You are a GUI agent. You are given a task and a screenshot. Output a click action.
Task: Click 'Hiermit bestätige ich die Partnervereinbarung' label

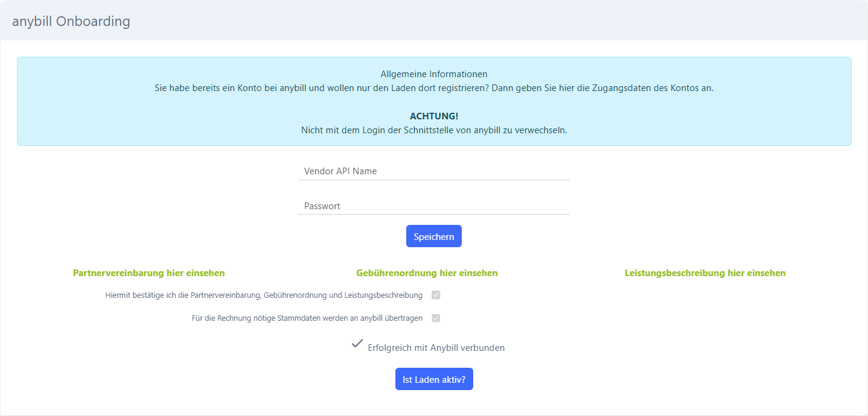(x=264, y=295)
